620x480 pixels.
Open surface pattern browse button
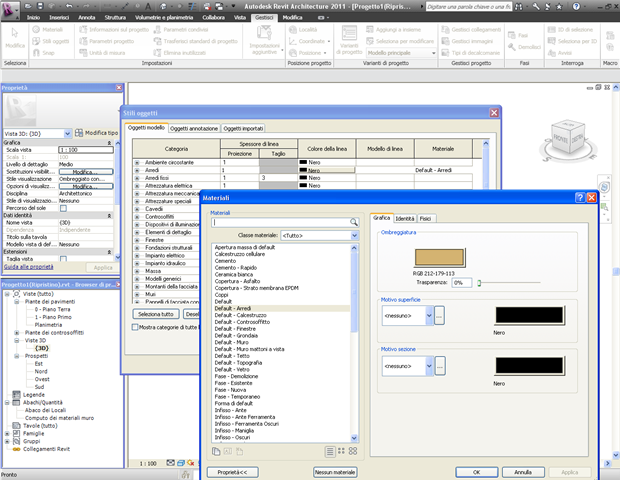[x=439, y=316]
